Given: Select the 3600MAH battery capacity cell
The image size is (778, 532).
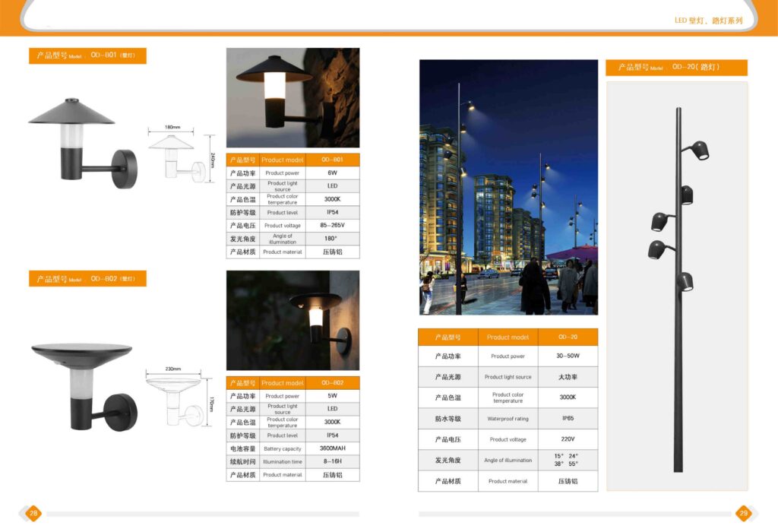Looking at the screenshot, I should 333,448.
